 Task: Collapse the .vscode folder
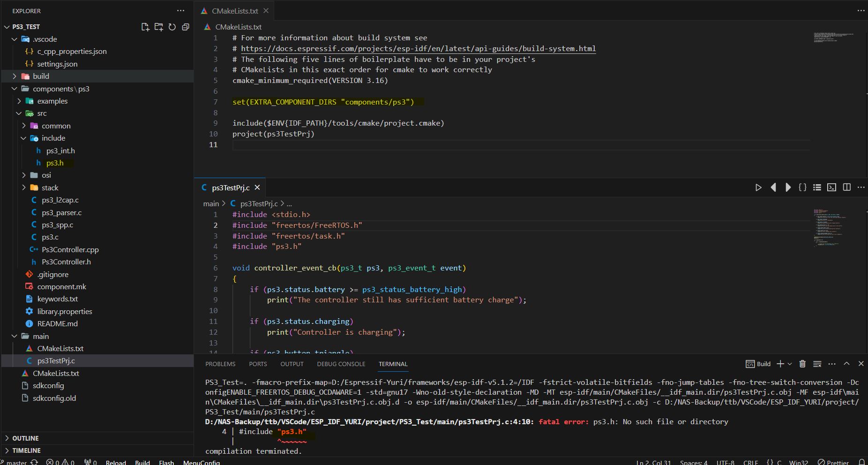tap(15, 39)
